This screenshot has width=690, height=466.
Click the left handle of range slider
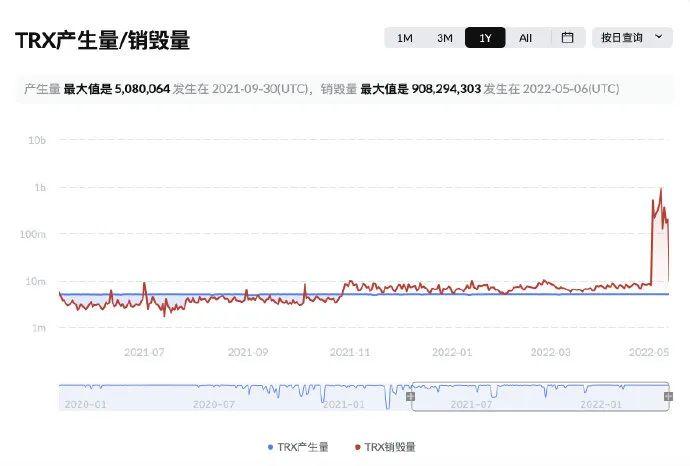[x=410, y=396]
